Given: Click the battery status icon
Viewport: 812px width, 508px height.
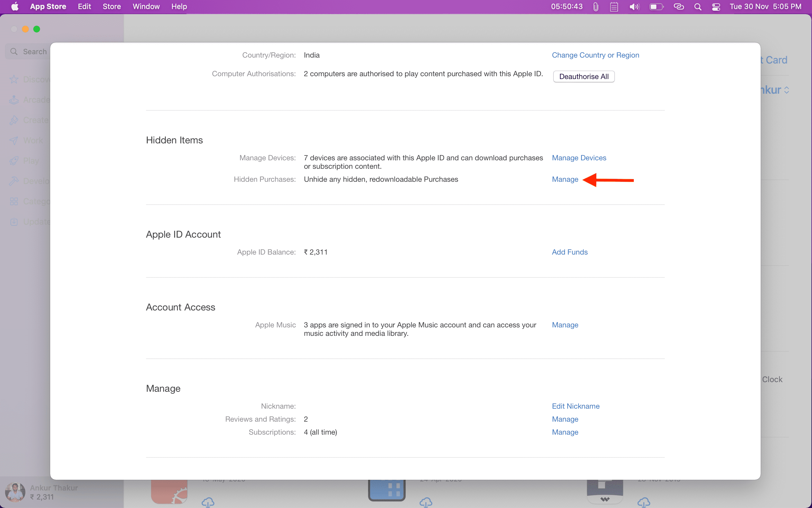Looking at the screenshot, I should tap(656, 7).
